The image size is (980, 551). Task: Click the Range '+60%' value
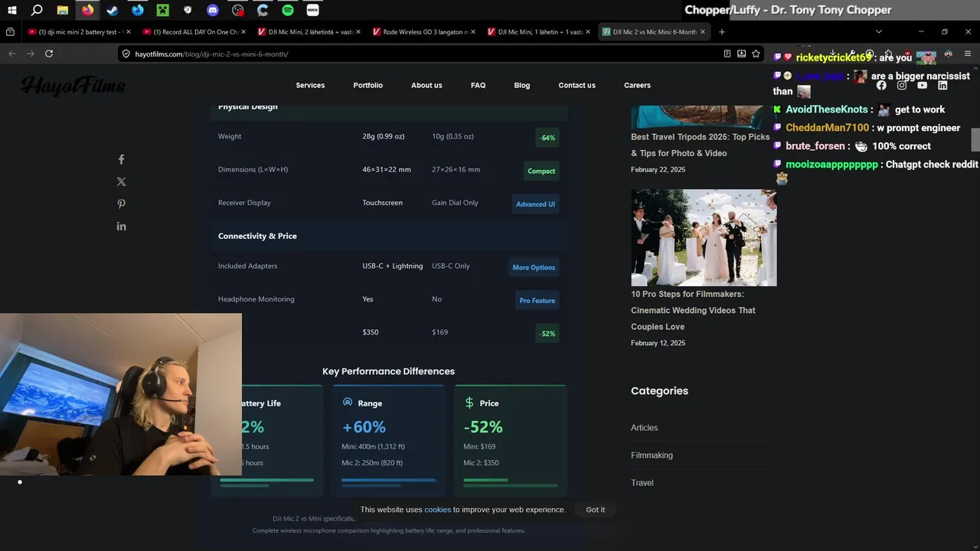click(x=364, y=427)
